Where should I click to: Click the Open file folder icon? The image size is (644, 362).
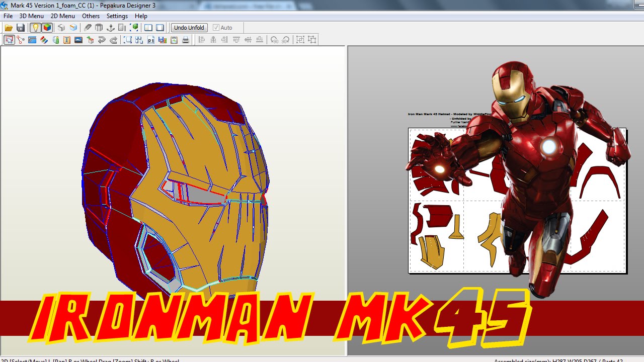point(9,28)
